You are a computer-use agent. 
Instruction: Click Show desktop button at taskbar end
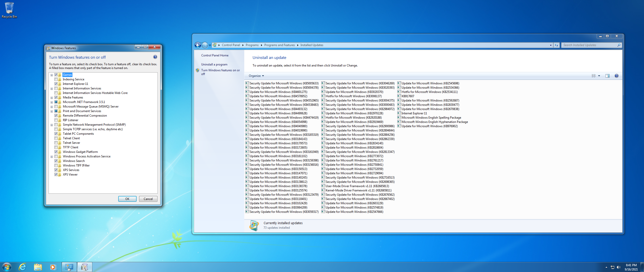[642, 267]
